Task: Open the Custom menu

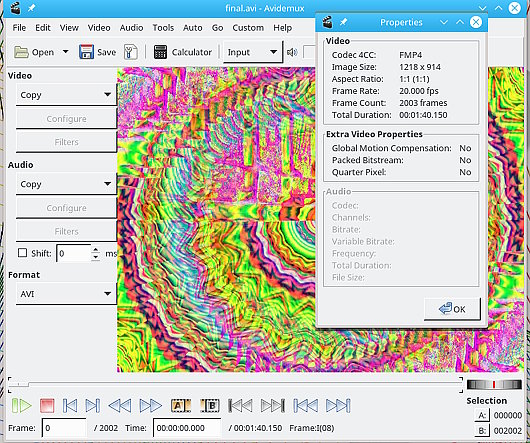Action: [248, 27]
